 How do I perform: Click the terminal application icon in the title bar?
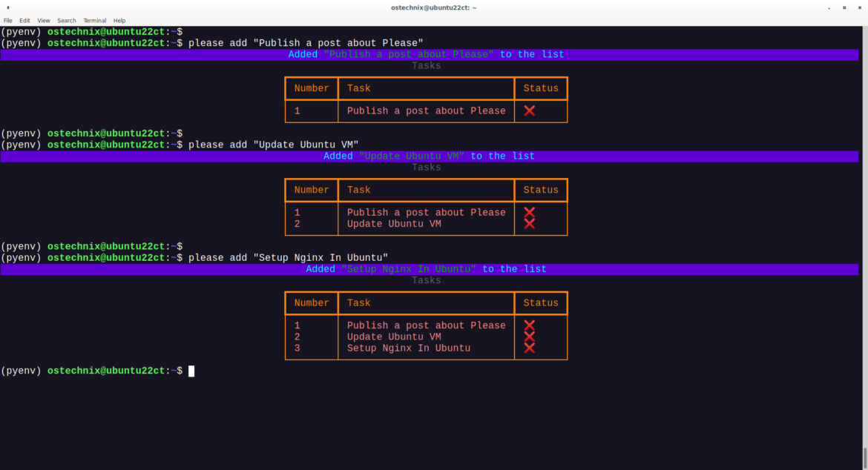coord(8,7)
